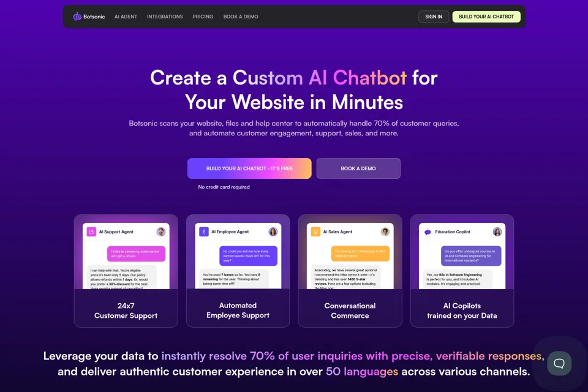Click the Education Copilot bot icon
588x392 pixels.
pos(428,232)
